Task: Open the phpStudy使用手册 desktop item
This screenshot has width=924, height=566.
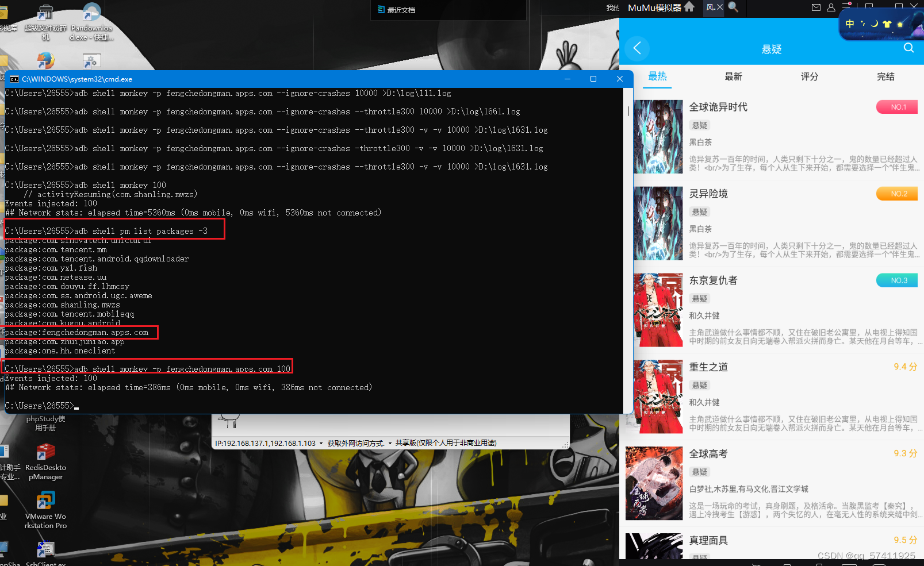Action: coord(46,423)
